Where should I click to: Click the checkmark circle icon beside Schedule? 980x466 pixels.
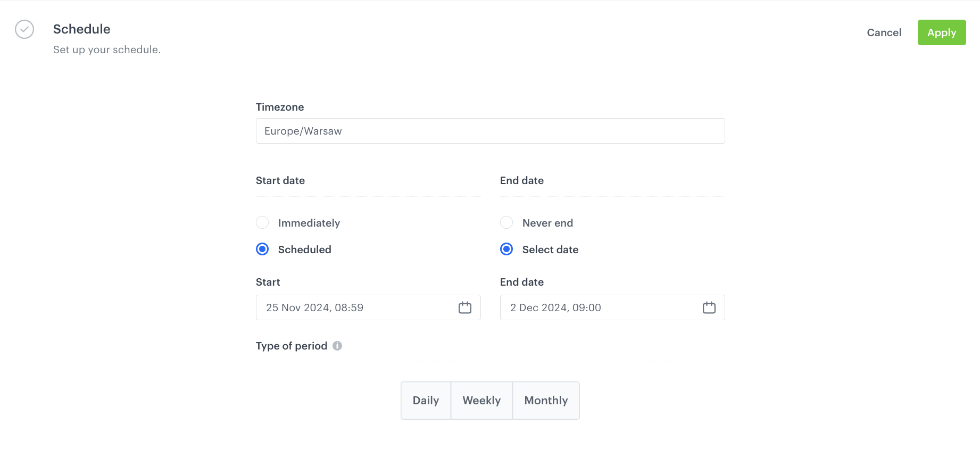pos(24,29)
